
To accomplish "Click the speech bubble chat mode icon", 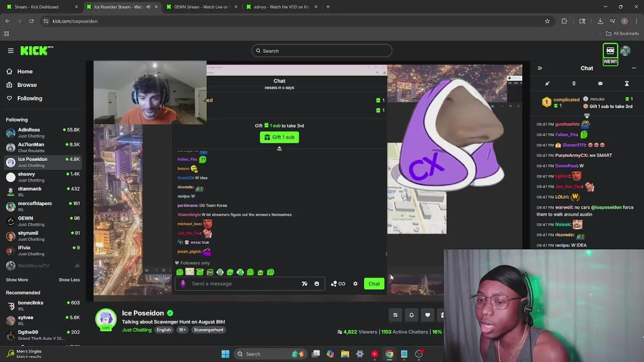I will 600,83.
